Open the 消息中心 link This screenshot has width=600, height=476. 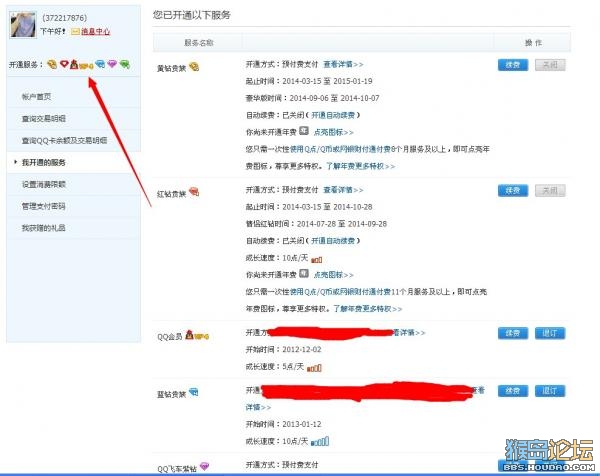pyautogui.click(x=95, y=31)
